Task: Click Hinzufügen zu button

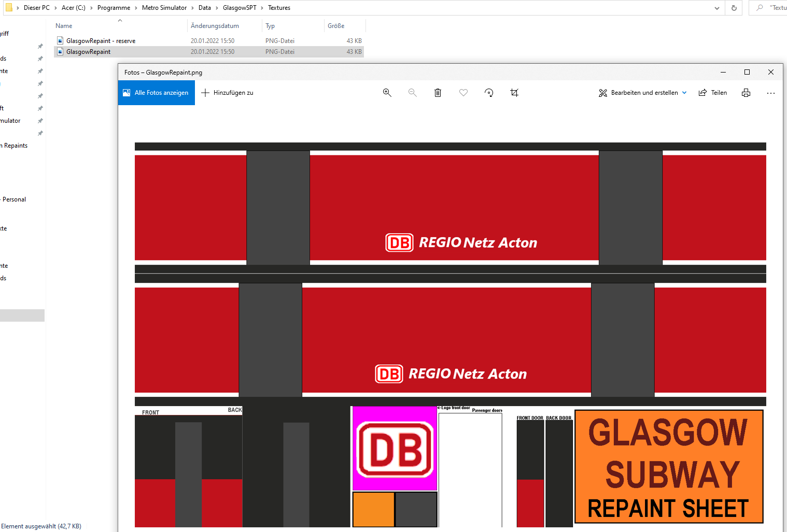Action: point(227,93)
